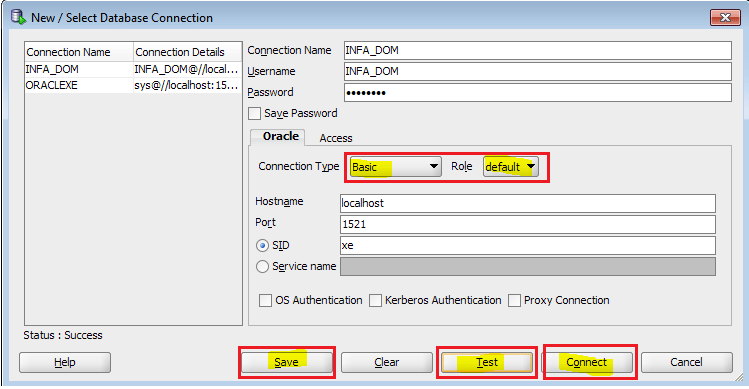Click the Port field showing 1521
The image size is (749, 389).
(x=528, y=224)
